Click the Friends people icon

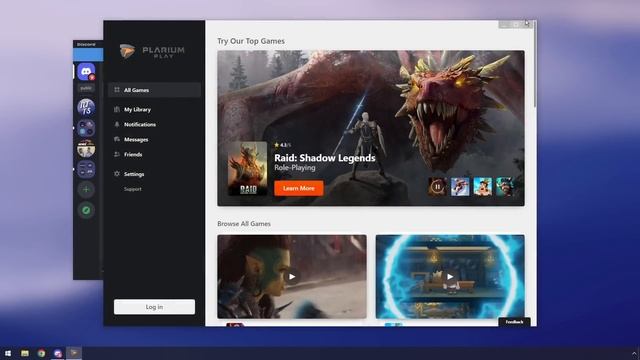point(117,154)
